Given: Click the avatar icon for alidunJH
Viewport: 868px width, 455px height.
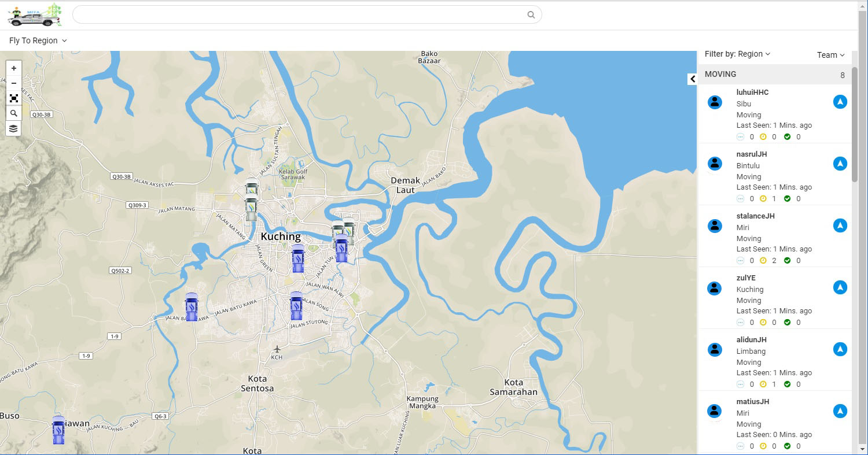Looking at the screenshot, I should [715, 350].
